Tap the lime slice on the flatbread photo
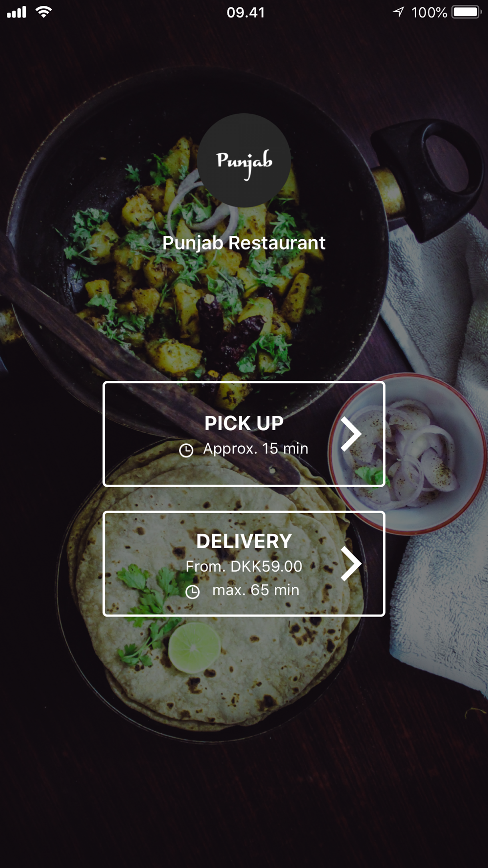488x868 pixels. click(x=195, y=648)
